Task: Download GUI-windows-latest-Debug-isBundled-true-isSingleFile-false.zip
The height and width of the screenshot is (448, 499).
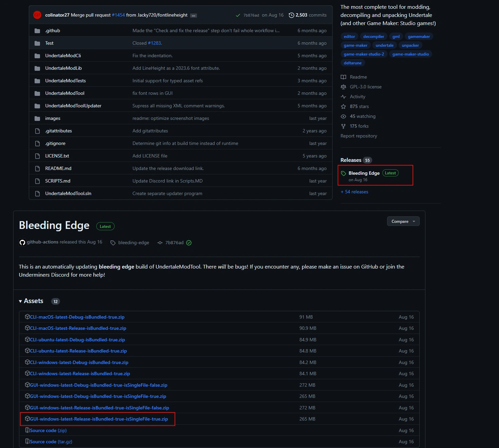Action: [99, 385]
